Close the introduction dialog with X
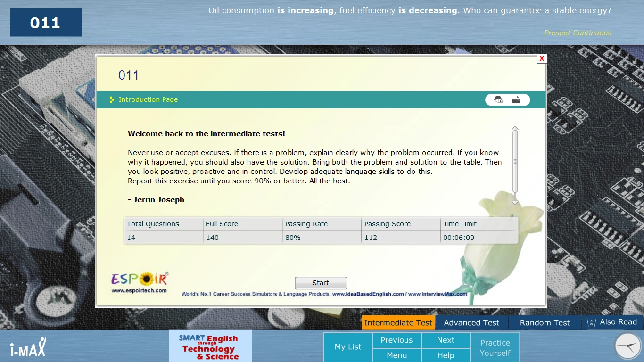The width and height of the screenshot is (644, 362). coord(542,58)
